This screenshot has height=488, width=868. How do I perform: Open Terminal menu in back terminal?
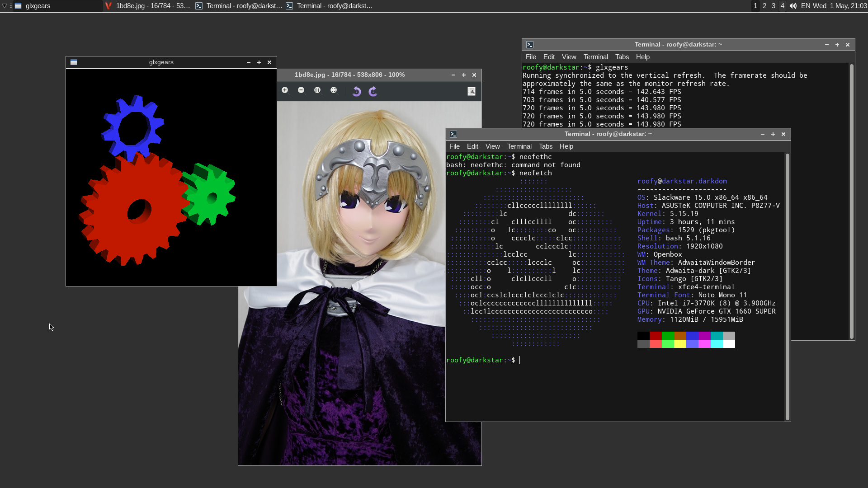tap(595, 57)
